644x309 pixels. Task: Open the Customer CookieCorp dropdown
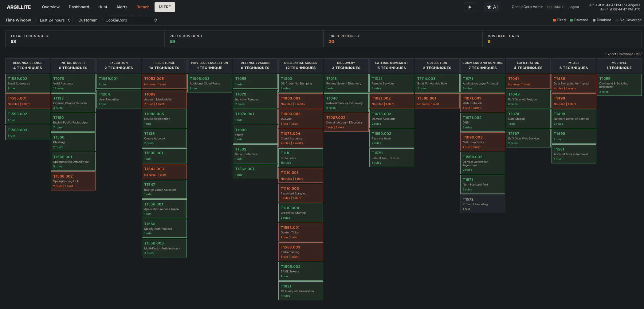coord(131,20)
